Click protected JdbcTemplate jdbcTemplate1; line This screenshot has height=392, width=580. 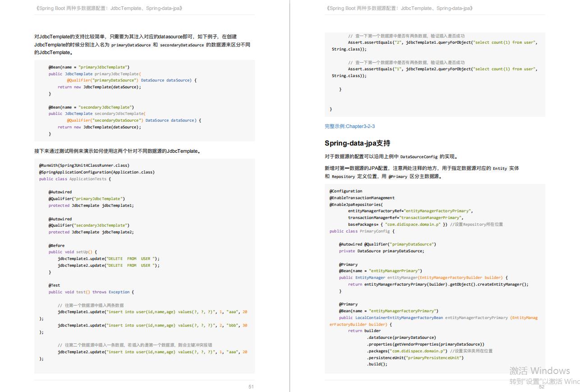tap(91, 205)
